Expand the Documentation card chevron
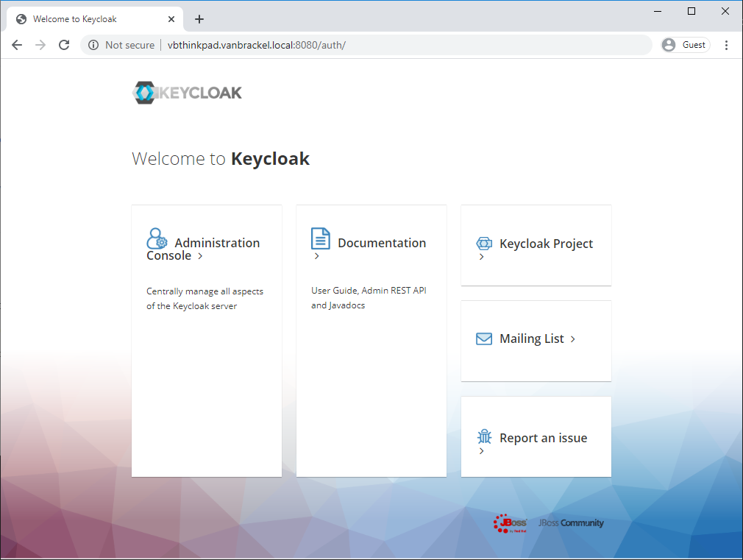The image size is (743, 560). pyautogui.click(x=317, y=255)
